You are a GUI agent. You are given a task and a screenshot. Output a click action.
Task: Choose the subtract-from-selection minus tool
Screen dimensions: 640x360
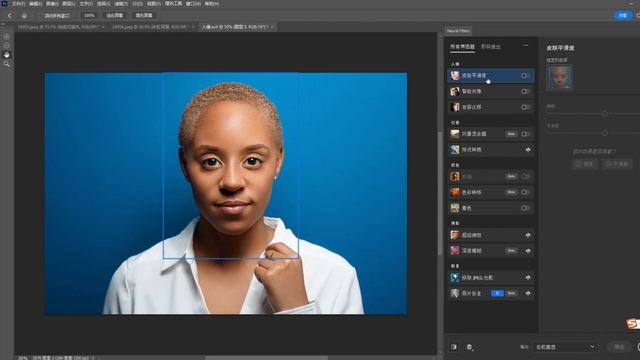click(7, 46)
